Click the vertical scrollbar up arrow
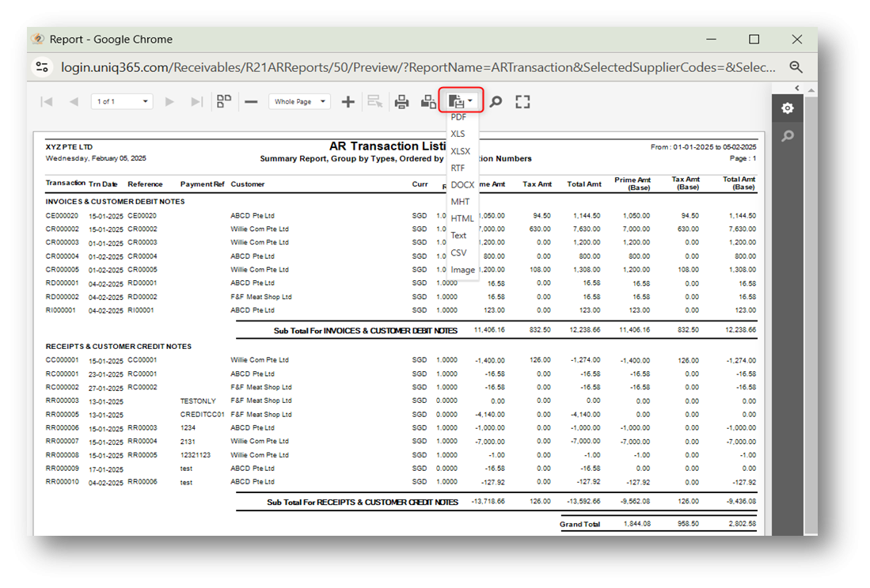Viewport: 870px width, 588px height. coord(811,89)
